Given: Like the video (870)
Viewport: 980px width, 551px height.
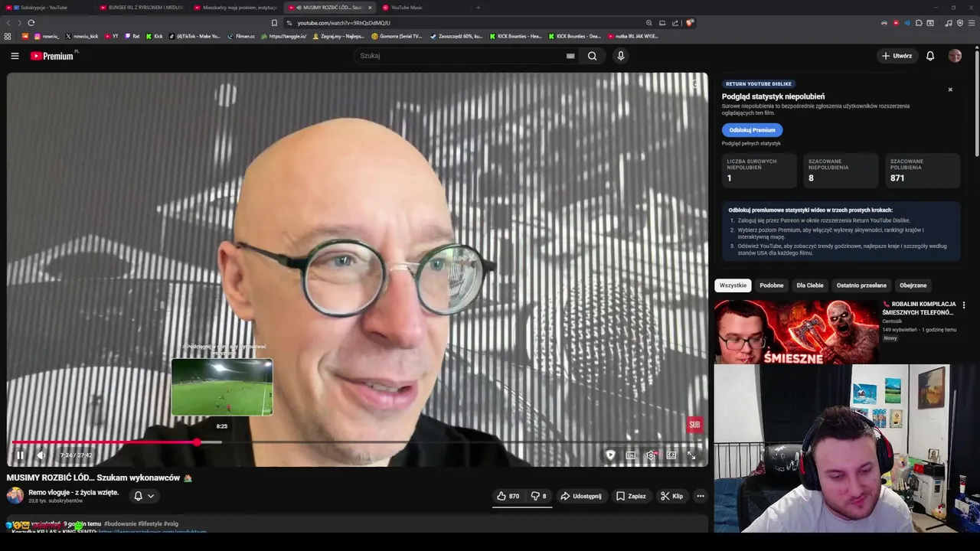Looking at the screenshot, I should coord(508,496).
